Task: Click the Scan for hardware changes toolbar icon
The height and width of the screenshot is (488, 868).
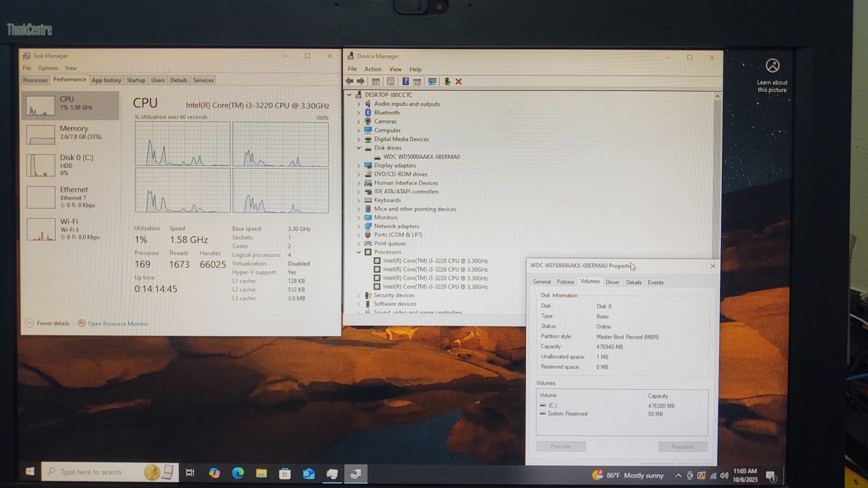Action: click(x=432, y=81)
